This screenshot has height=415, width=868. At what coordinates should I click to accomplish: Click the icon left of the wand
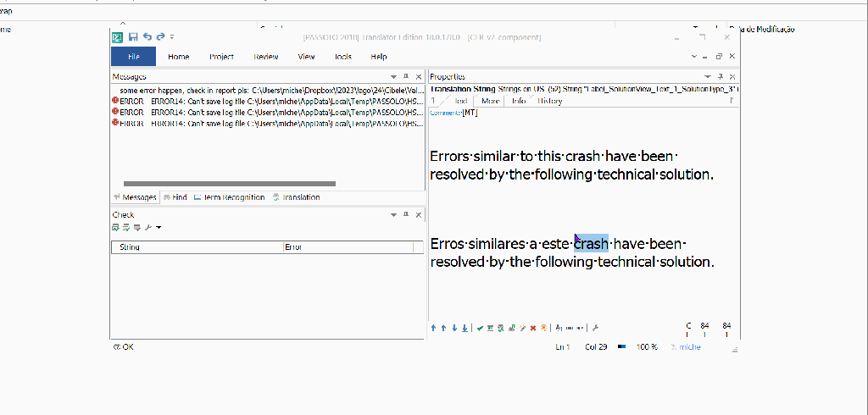[511, 328]
